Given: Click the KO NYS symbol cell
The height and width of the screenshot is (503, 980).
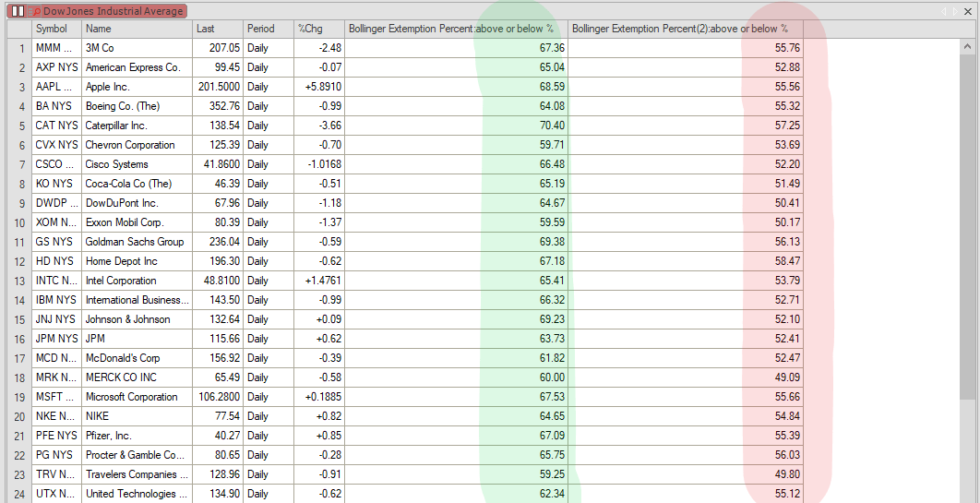Looking at the screenshot, I should 57,183.
